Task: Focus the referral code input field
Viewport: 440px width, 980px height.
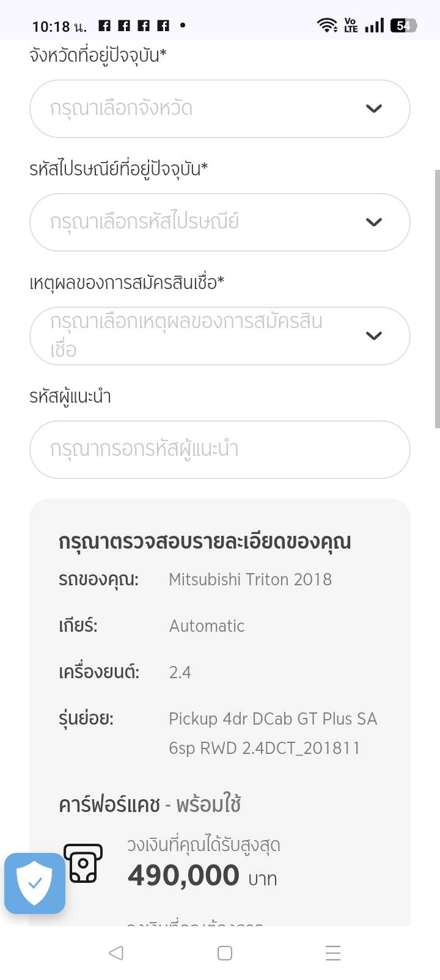Action: click(219, 450)
